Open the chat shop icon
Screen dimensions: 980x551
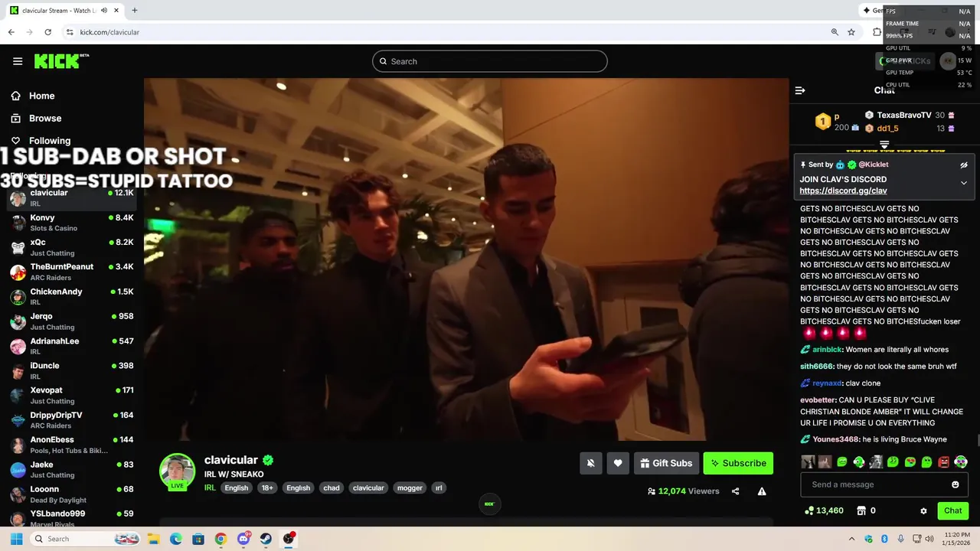pos(861,510)
